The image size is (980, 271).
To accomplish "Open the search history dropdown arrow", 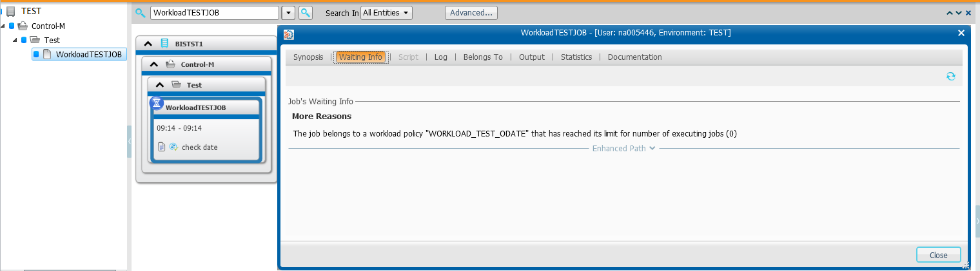I will [x=288, y=13].
